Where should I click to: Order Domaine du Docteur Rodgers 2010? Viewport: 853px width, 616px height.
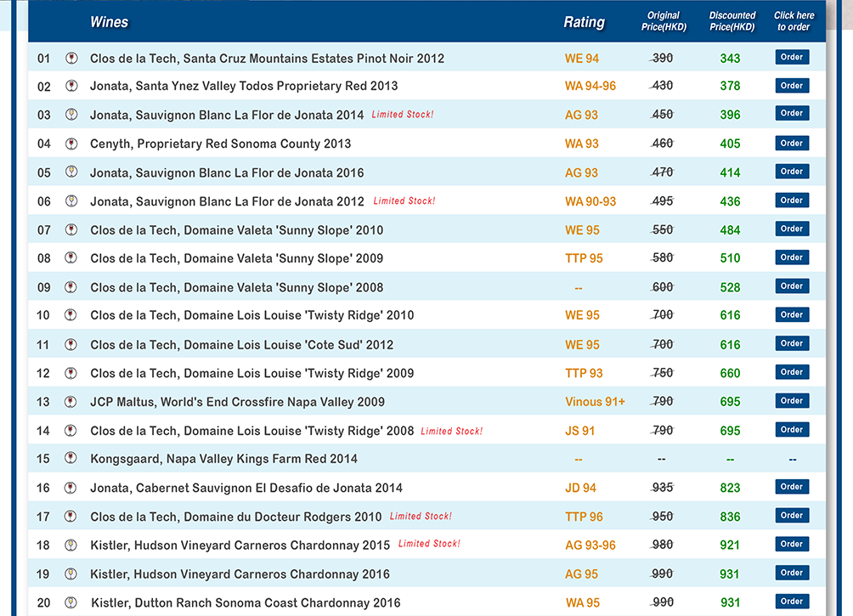pyautogui.click(x=792, y=516)
